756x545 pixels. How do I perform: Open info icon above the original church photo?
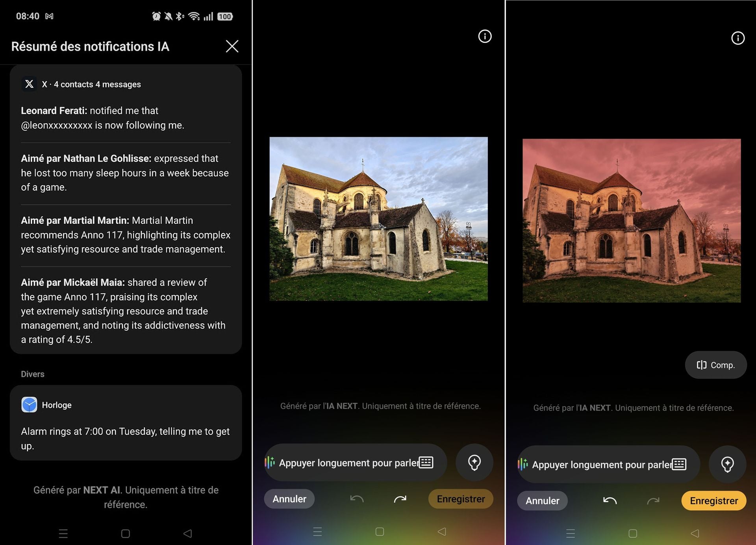(x=485, y=36)
